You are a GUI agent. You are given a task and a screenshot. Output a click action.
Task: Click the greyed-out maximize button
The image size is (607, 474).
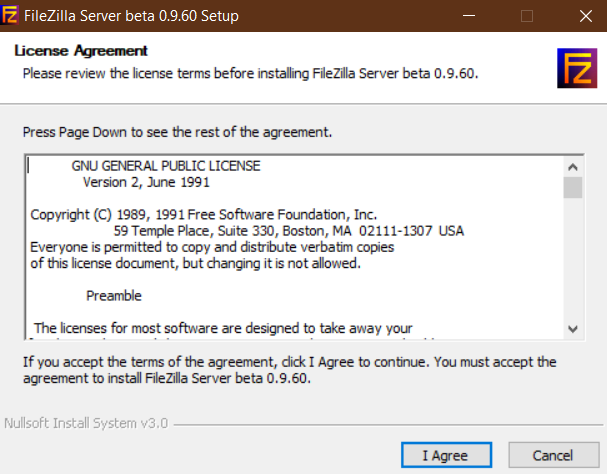click(526, 16)
